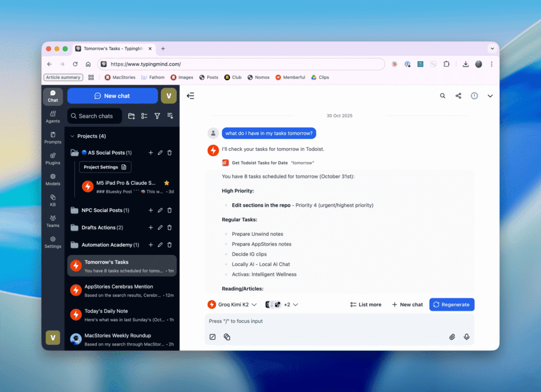
Task: Click into the Search chats field
Action: coord(96,116)
